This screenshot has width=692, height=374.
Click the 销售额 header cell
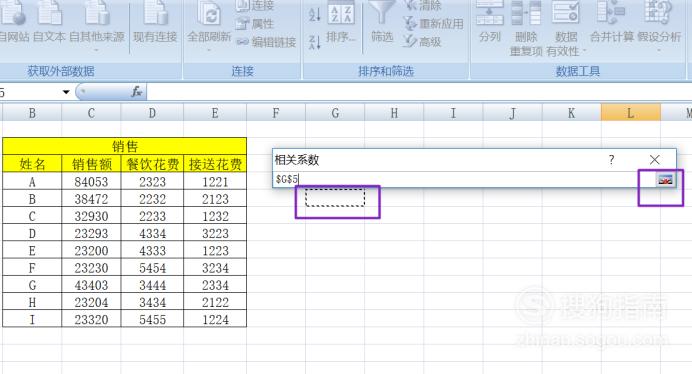(91, 164)
